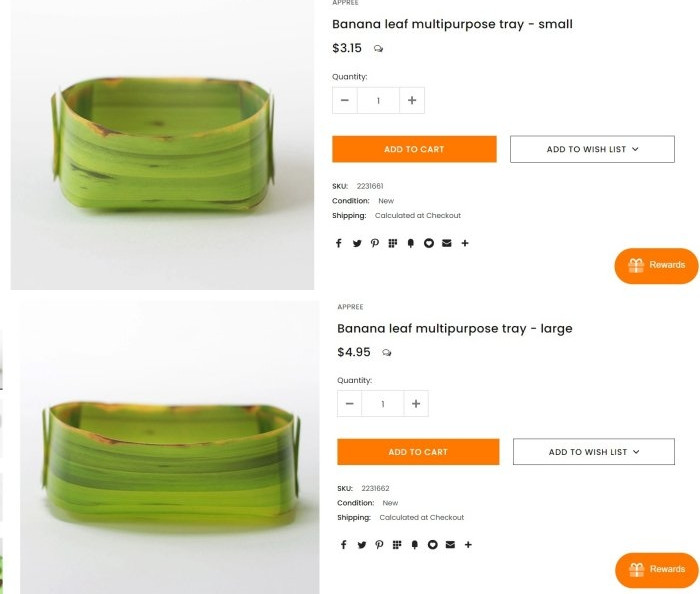Add the $4.95 large tray to cart
Image resolution: width=700 pixels, height=594 pixels.
(418, 452)
